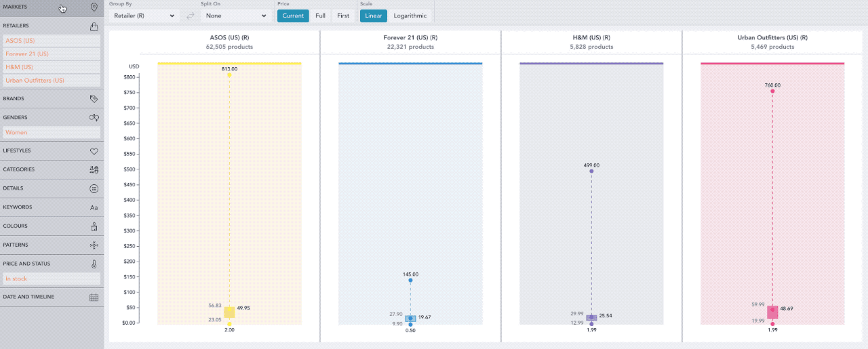Select Current price option
Viewport: 868px width, 349px height.
(293, 16)
